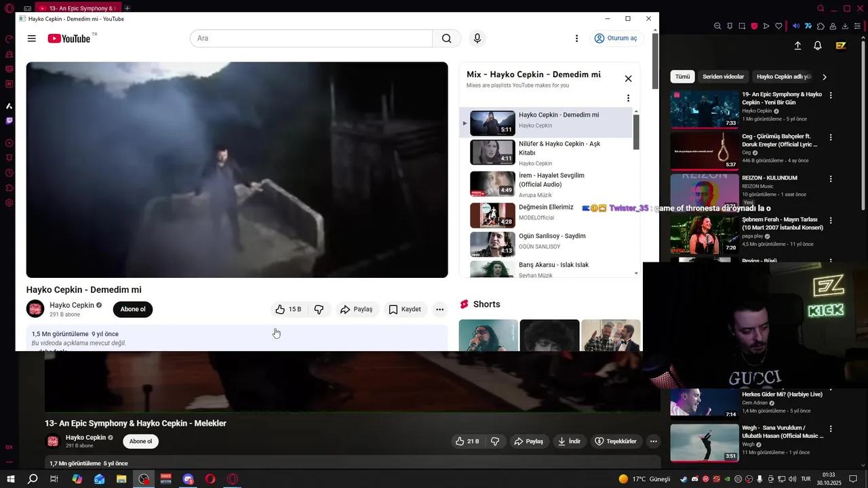868x488 pixels.
Task: Open Twitch icon in Opera sidebar
Action: 9,121
